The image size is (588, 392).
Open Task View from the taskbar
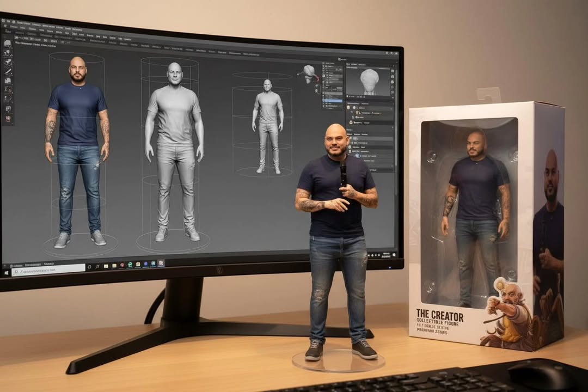[x=89, y=267]
